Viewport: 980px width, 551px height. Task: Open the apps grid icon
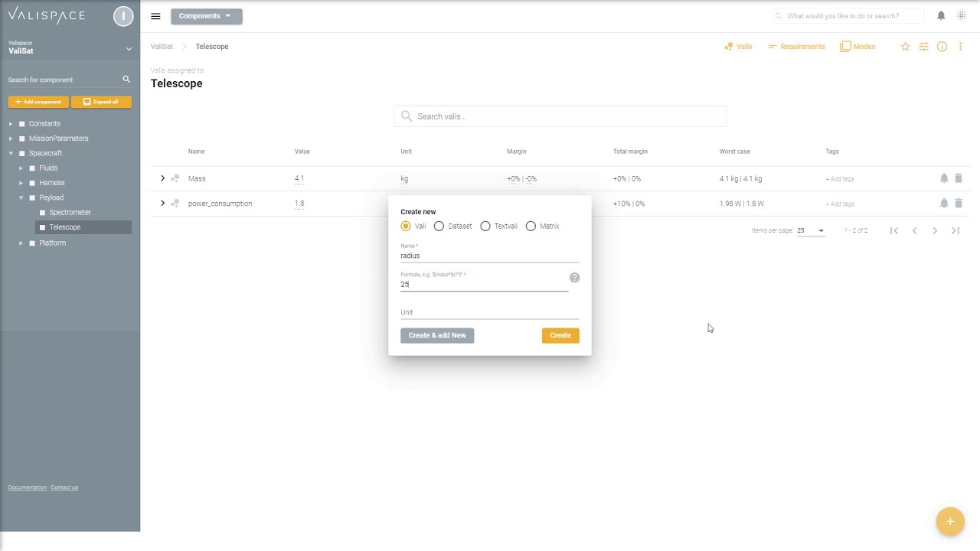pyautogui.click(x=962, y=15)
